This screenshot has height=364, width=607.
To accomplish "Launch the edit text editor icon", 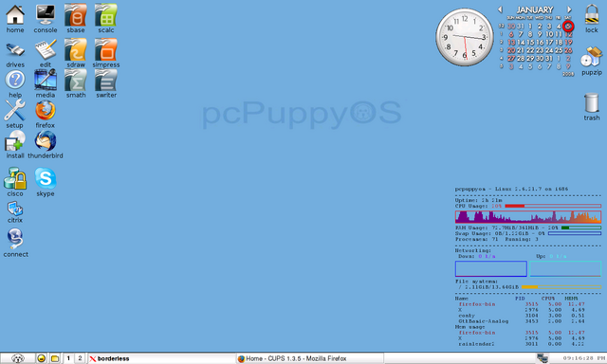I will (46, 50).
